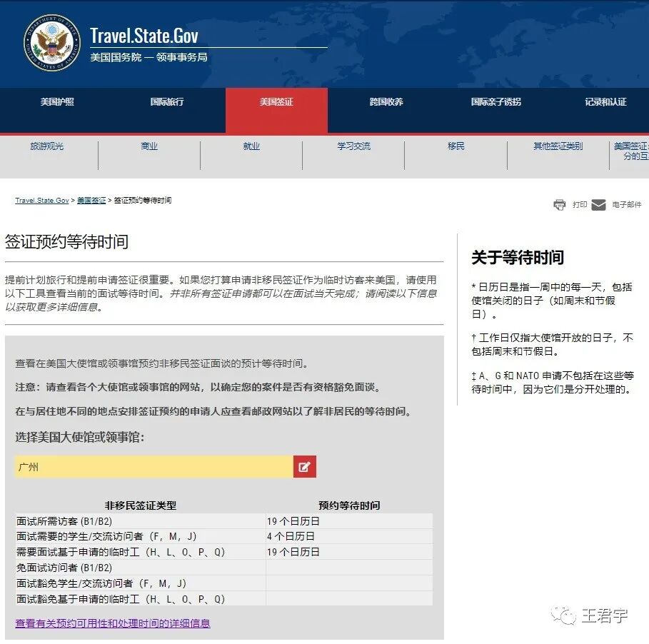The height and width of the screenshot is (644, 649).
Task: Select the 面试所需访客 (B1/B2) table row
Action: pos(214,521)
